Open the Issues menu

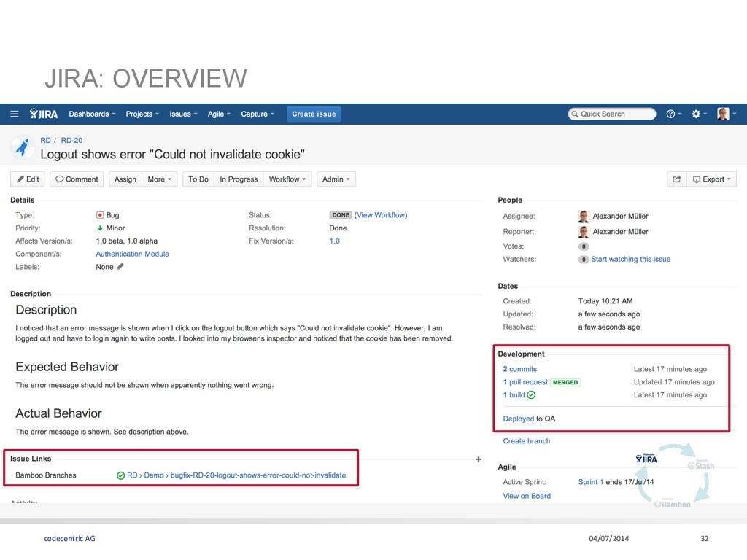point(183,114)
